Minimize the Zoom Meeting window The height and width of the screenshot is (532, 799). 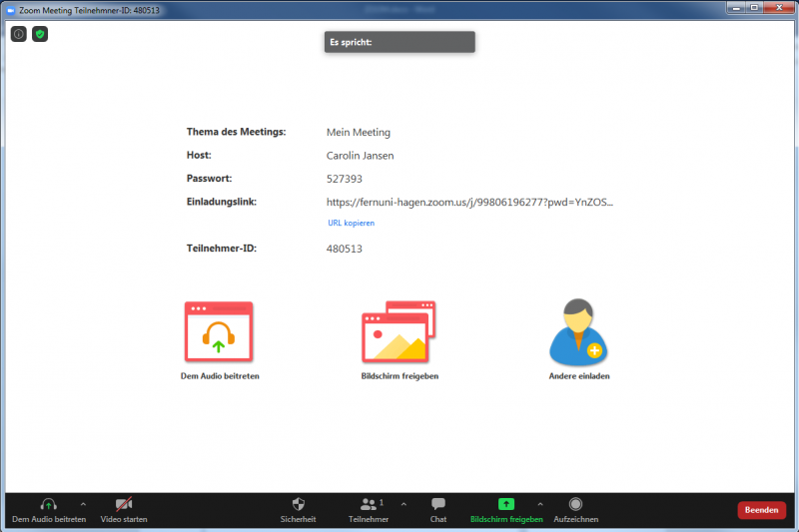pyautogui.click(x=736, y=8)
